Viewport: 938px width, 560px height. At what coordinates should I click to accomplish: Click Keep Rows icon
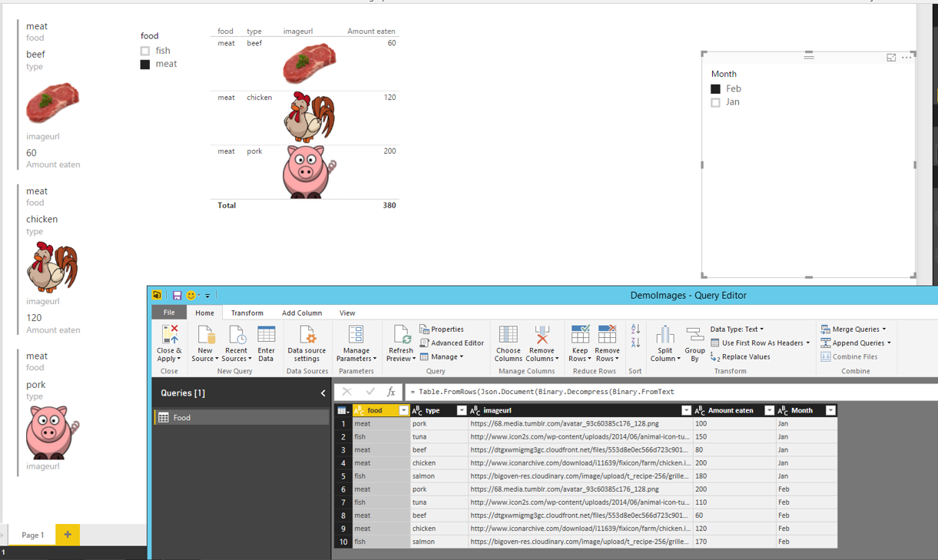point(580,335)
